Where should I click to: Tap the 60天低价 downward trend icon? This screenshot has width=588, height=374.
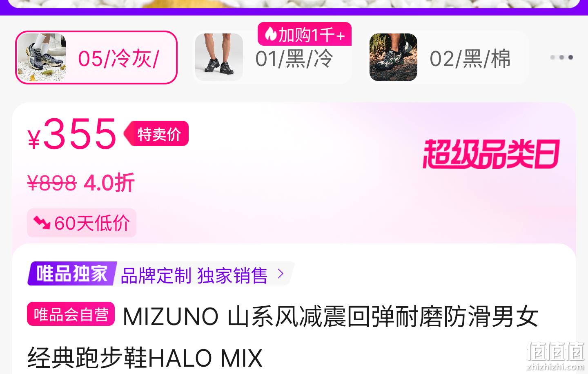click(x=42, y=223)
